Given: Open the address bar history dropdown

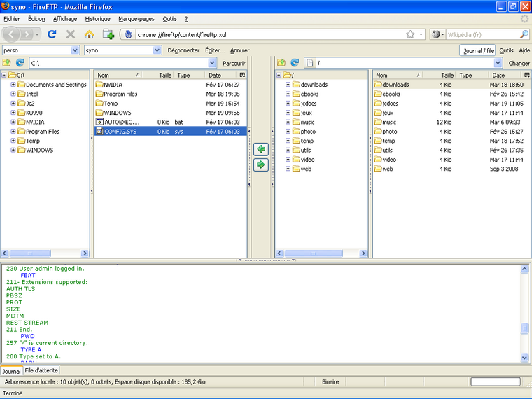Looking at the screenshot, I should pyautogui.click(x=421, y=34).
